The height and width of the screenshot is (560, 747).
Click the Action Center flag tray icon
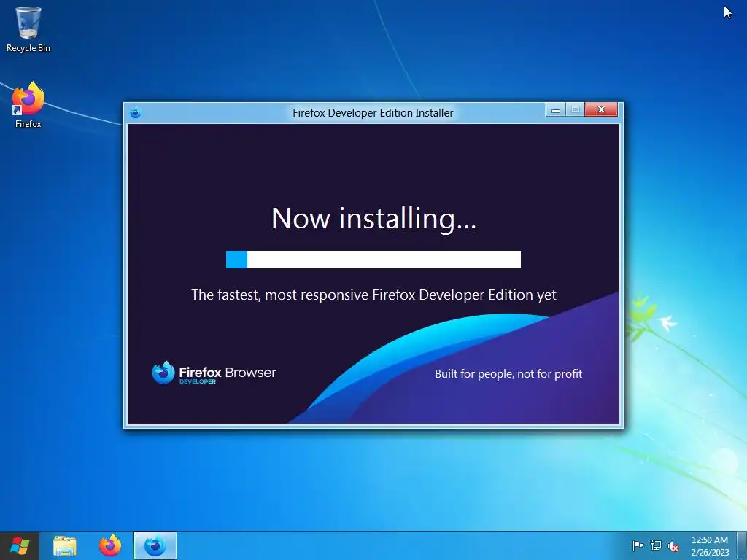click(638, 545)
